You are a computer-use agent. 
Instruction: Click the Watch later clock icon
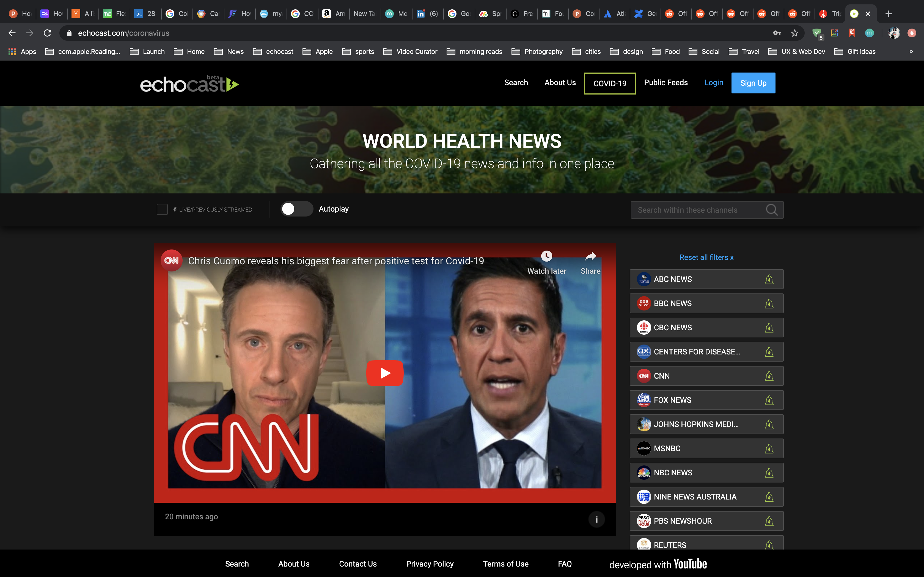coord(546,256)
